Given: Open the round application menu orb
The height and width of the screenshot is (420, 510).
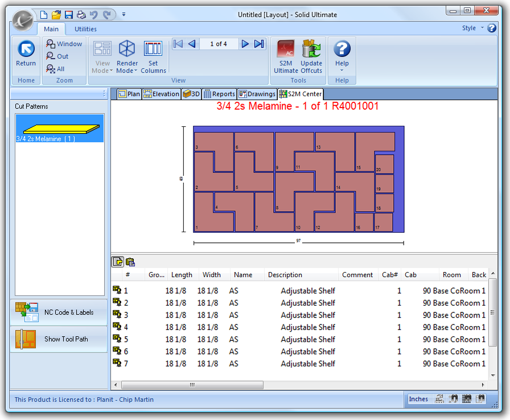Looking at the screenshot, I should tap(23, 20).
